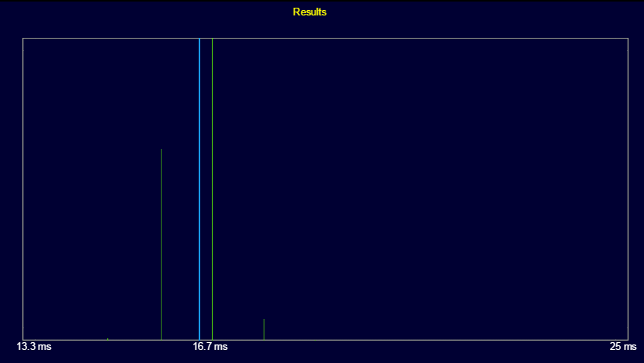This screenshot has height=363, width=644.
Task: Click the tallest green histogram bar
Action: coord(213,189)
